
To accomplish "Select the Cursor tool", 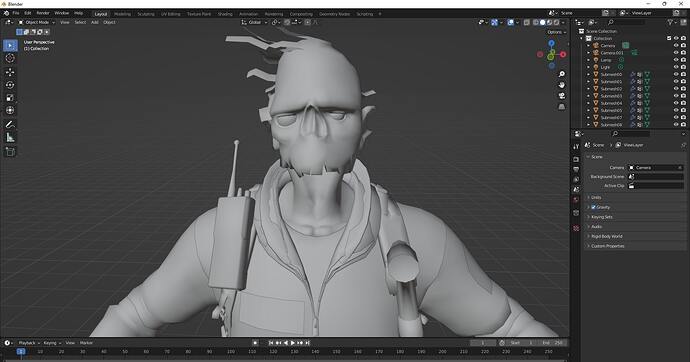I will click(x=10, y=58).
